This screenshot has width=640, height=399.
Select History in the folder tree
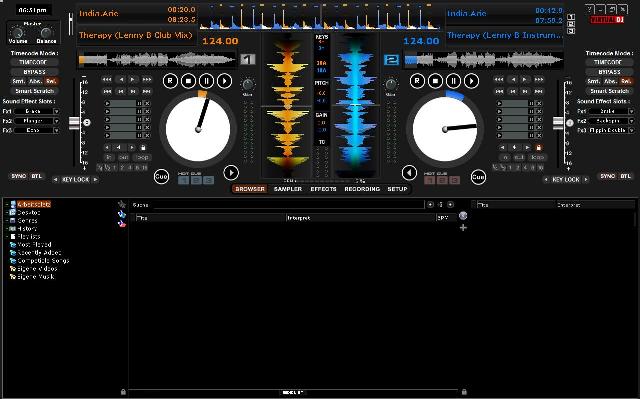click(x=27, y=228)
